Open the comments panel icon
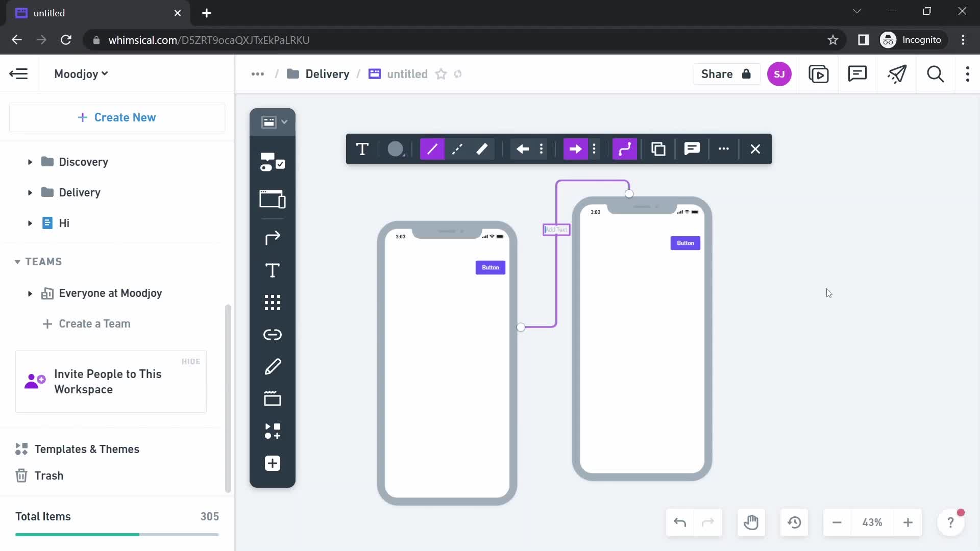This screenshot has width=980, height=551. (x=857, y=74)
